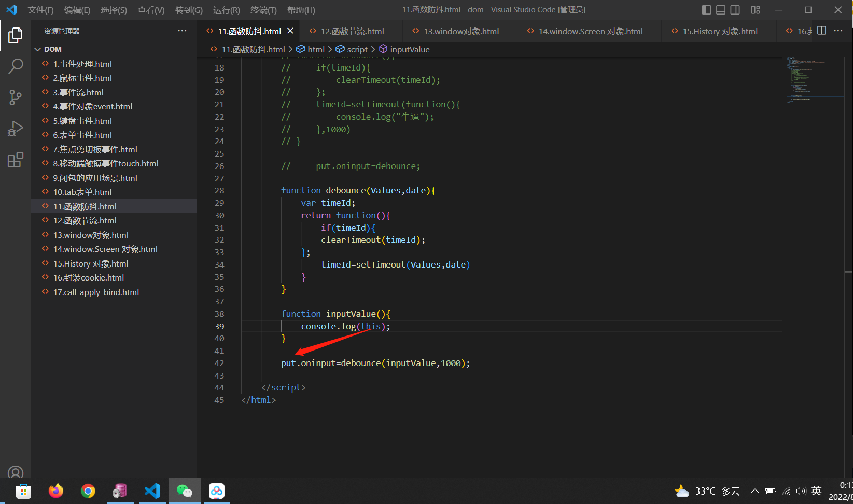The width and height of the screenshot is (853, 504).
Task: Open 5.键盘事件.html in explorer
Action: coord(114,121)
